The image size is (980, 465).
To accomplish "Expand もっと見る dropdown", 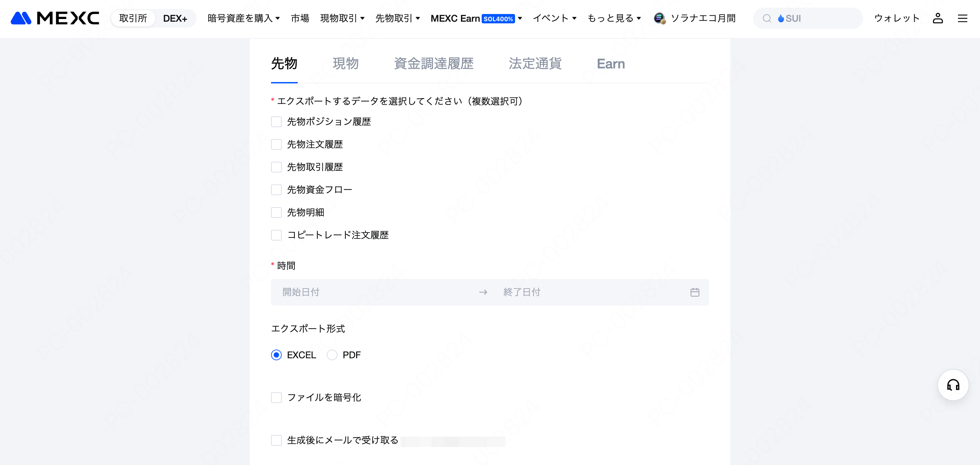I will (x=614, y=18).
